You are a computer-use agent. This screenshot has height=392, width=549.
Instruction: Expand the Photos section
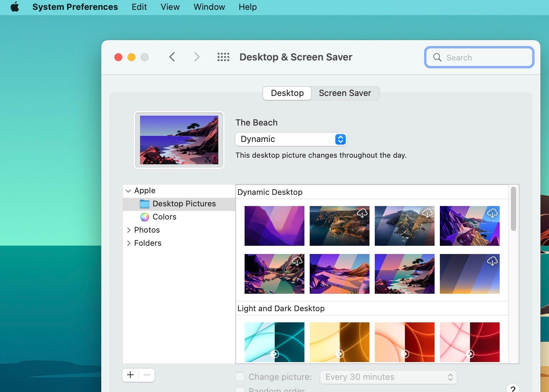pyautogui.click(x=129, y=230)
